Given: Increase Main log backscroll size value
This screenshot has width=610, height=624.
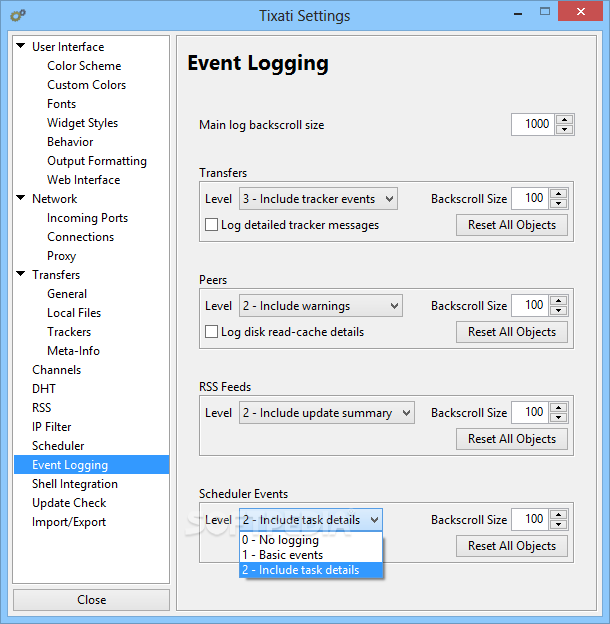Looking at the screenshot, I should pos(564,119).
